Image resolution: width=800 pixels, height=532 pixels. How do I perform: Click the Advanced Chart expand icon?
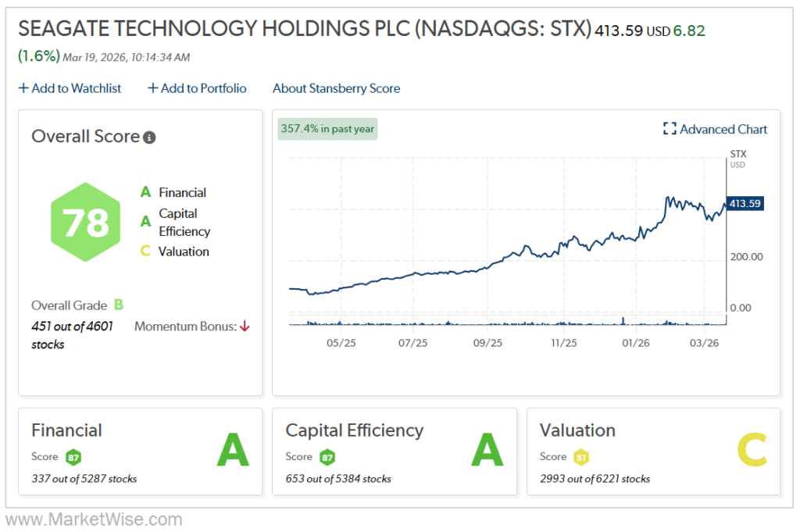(669, 130)
